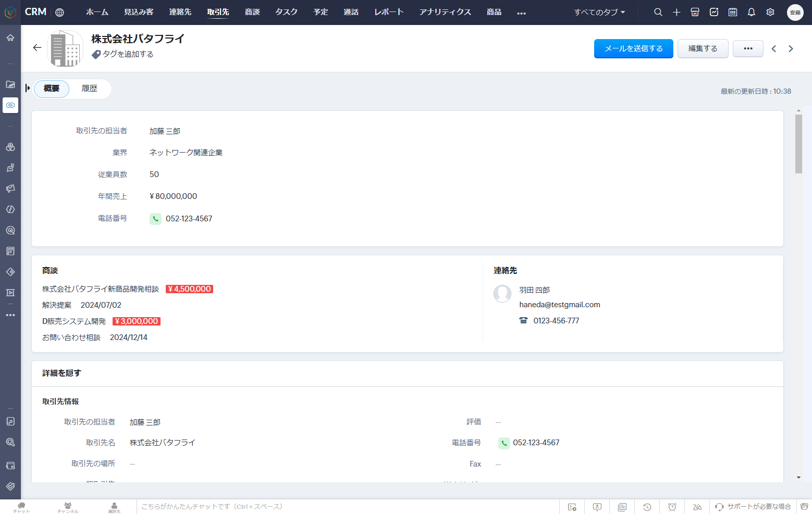Open the ホーム tab
Image resolution: width=812 pixels, height=514 pixels.
(x=97, y=12)
